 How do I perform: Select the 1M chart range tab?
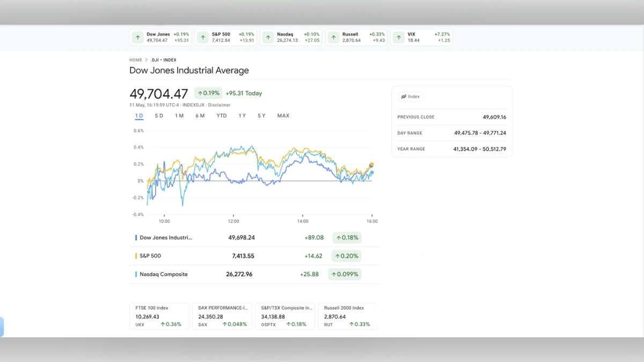(x=179, y=116)
